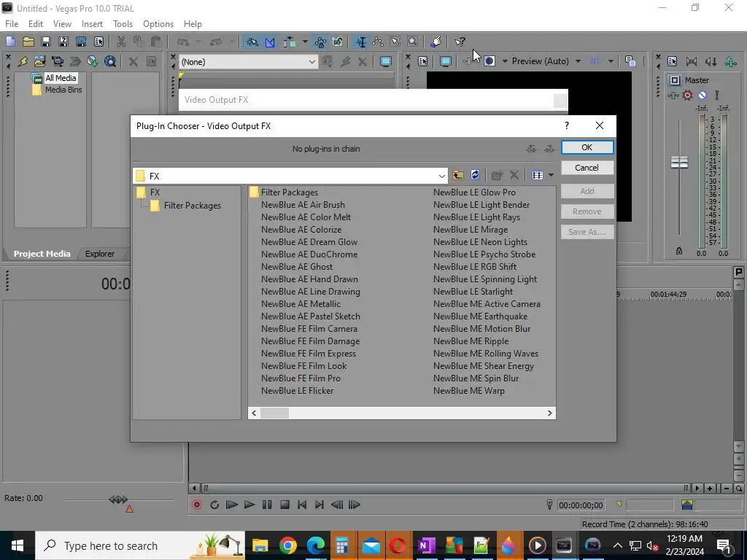Toggle the Dim Output speaker icon
747x560 pixels.
(711, 61)
